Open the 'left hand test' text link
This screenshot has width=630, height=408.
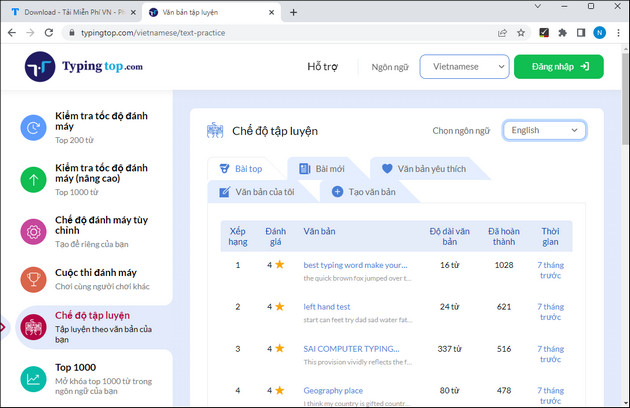point(326,307)
